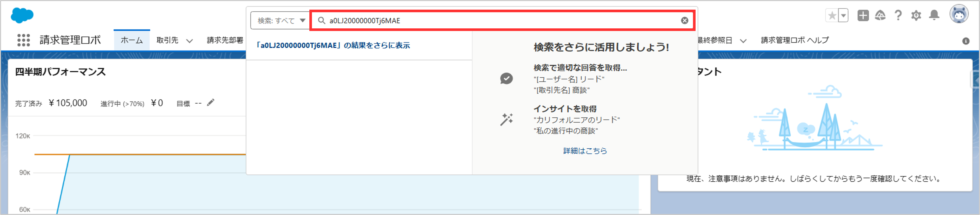Show more results for a0LJ20000000Tj6MAE
This screenshot has height=215, width=980.
[333, 45]
